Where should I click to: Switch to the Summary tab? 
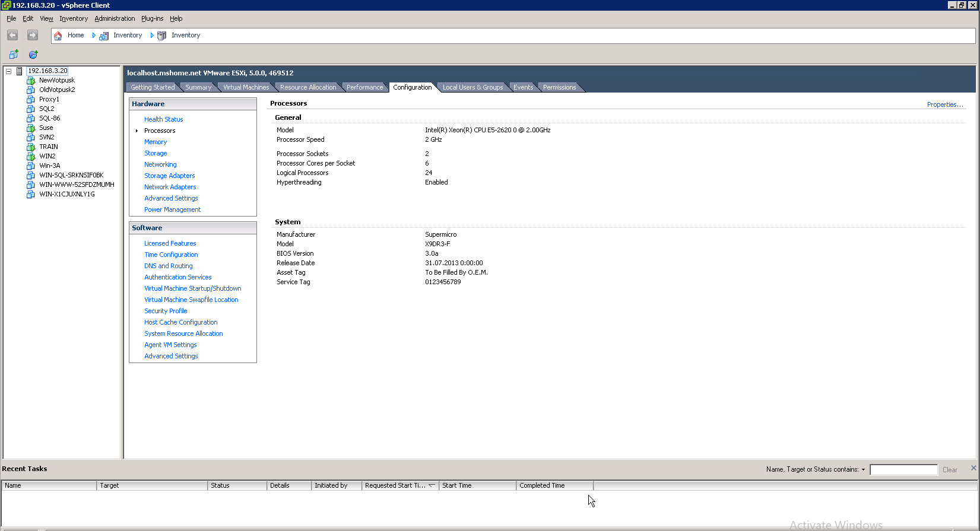(x=198, y=87)
